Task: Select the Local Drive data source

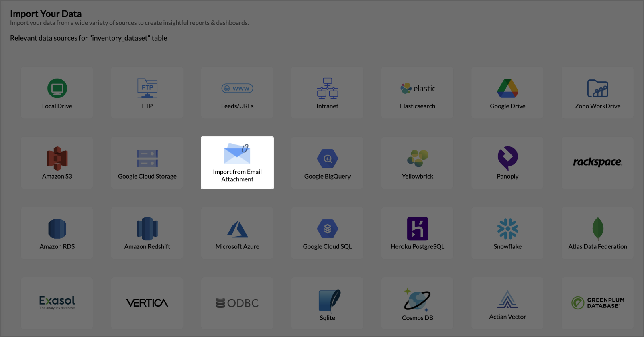Action: (x=57, y=93)
